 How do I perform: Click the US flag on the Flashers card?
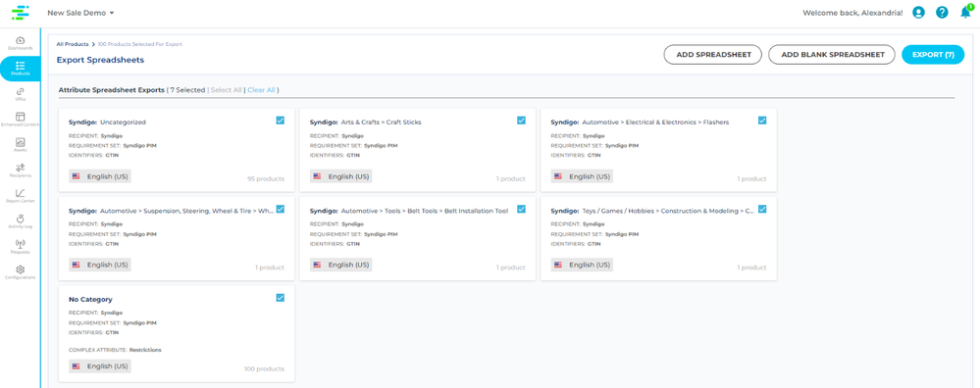pyautogui.click(x=557, y=176)
